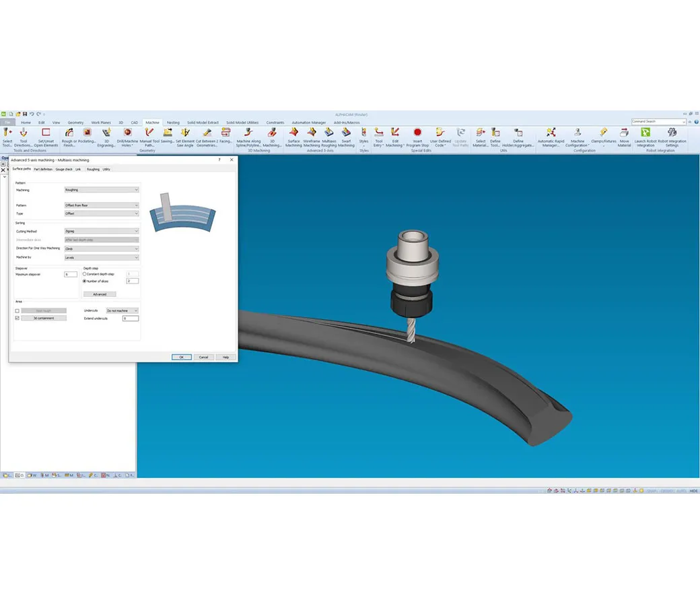Open the Type dropdown
700x606 pixels.
point(102,213)
